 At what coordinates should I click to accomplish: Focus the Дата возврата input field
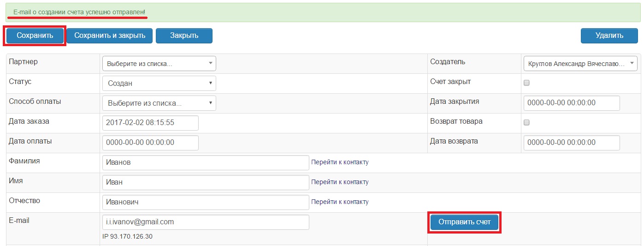(x=572, y=143)
